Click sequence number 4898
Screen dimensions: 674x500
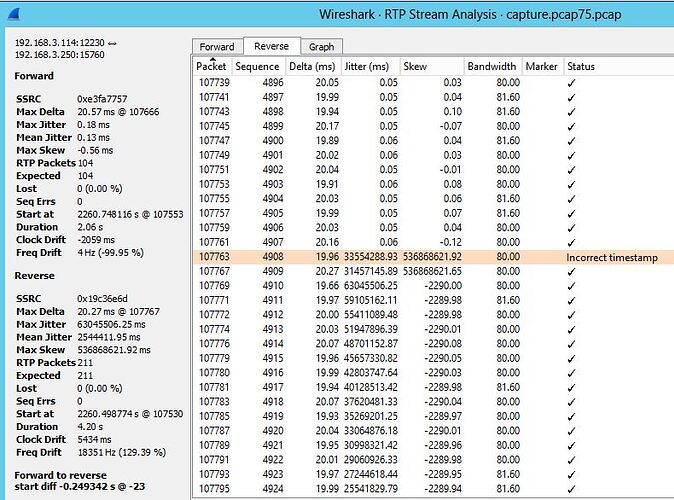coord(273,112)
